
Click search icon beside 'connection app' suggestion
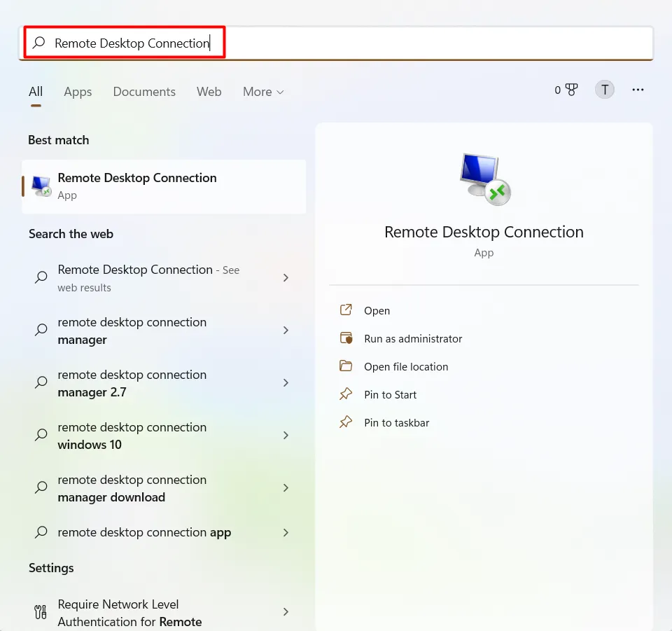[41, 532]
